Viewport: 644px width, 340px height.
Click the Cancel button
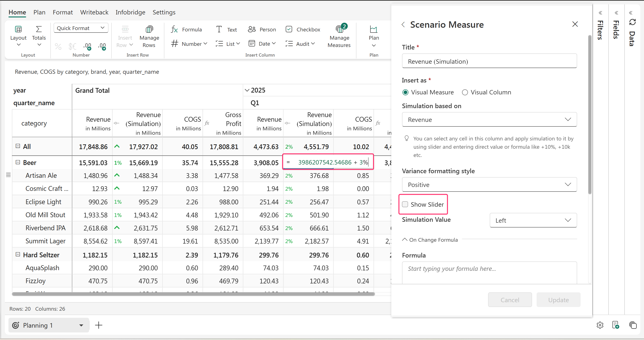[510, 300]
